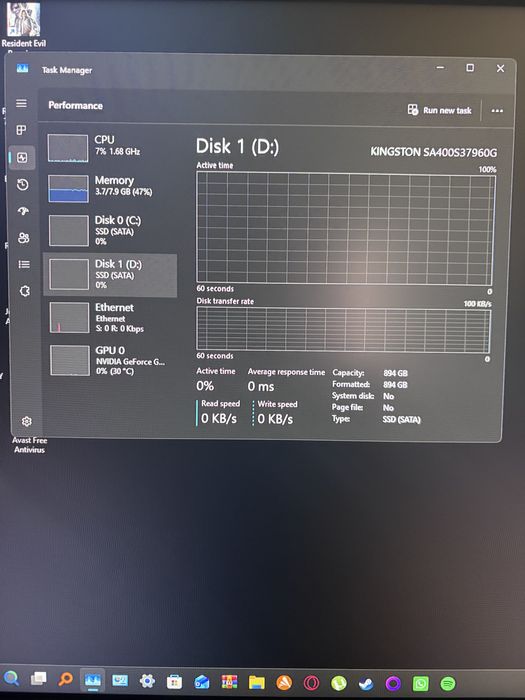This screenshot has width=525, height=700.
Task: Select Disk 1 (D:) entry
Action: 110,275
